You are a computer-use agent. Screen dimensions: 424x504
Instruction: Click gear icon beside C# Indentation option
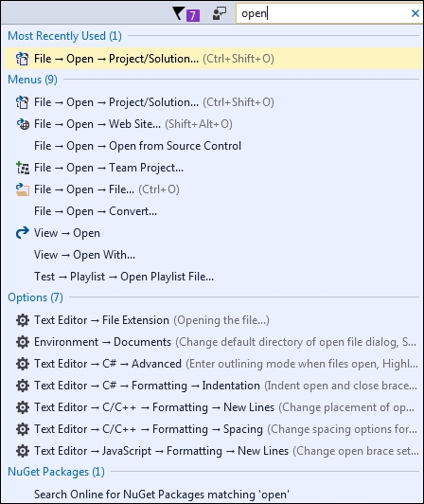(23, 386)
